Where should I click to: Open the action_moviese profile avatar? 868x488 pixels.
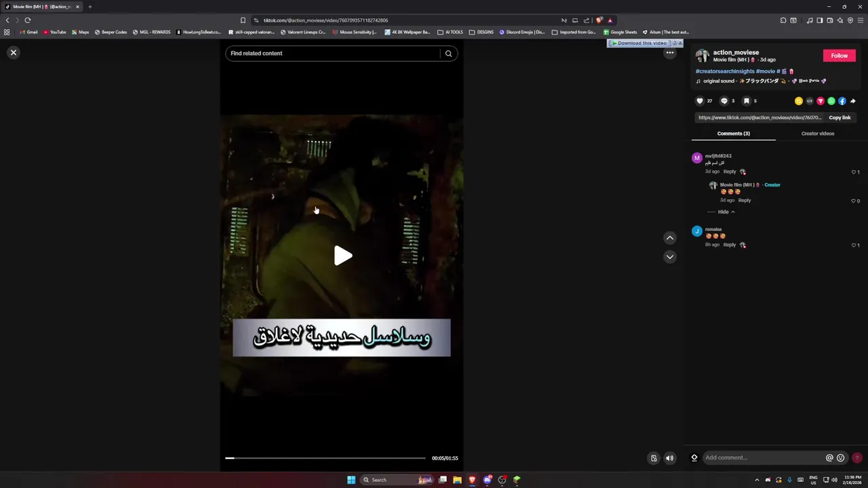702,56
